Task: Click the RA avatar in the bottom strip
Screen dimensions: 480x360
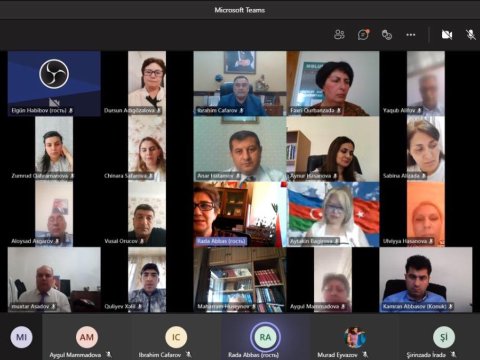Action: (265, 337)
